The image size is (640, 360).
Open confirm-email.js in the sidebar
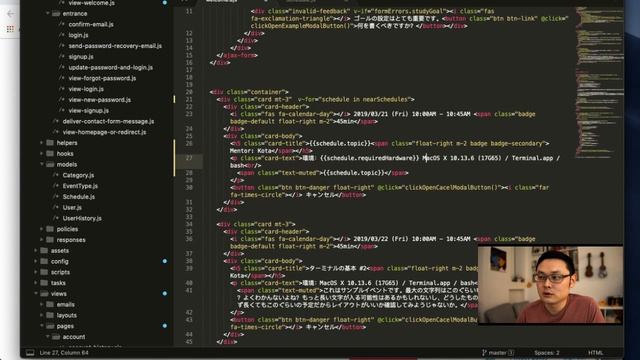(x=91, y=24)
